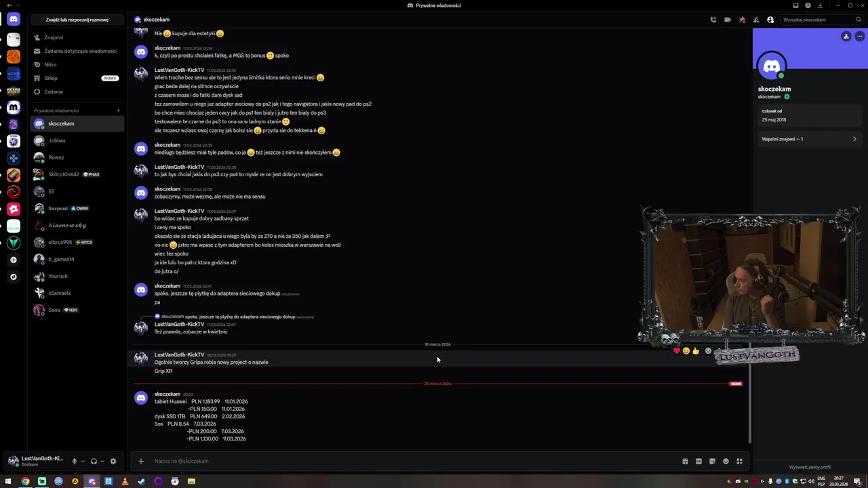Open user settings gear
This screenshot has height=488, width=868.
[x=113, y=461]
